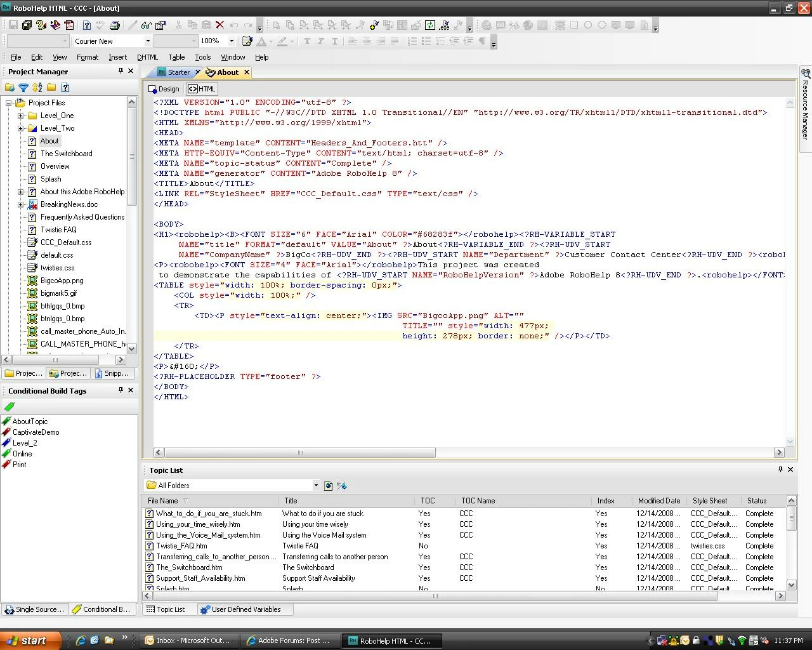Toggle auto-hide pin on Conditional Build Tags
Viewport: 812px width, 650px height.
click(x=121, y=390)
